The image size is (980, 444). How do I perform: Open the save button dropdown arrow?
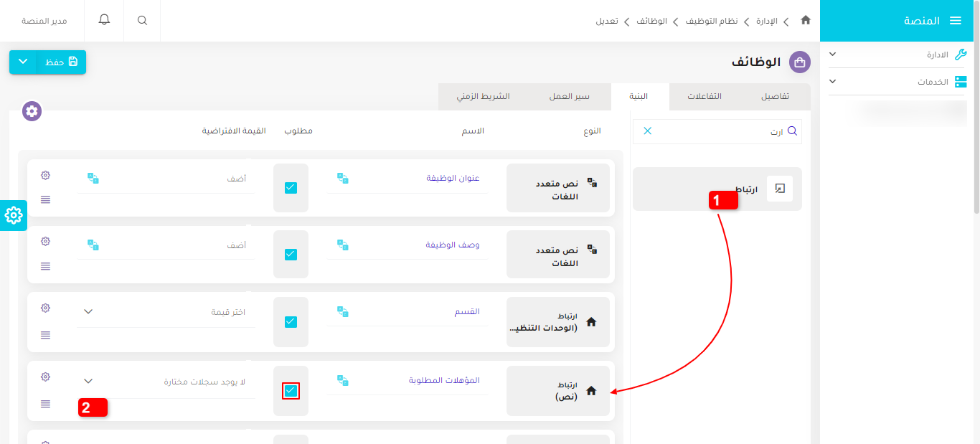pyautogui.click(x=22, y=62)
